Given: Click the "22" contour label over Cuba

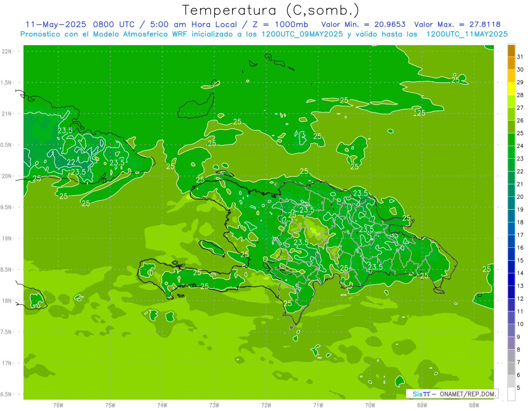Looking at the screenshot, I should (x=71, y=162).
